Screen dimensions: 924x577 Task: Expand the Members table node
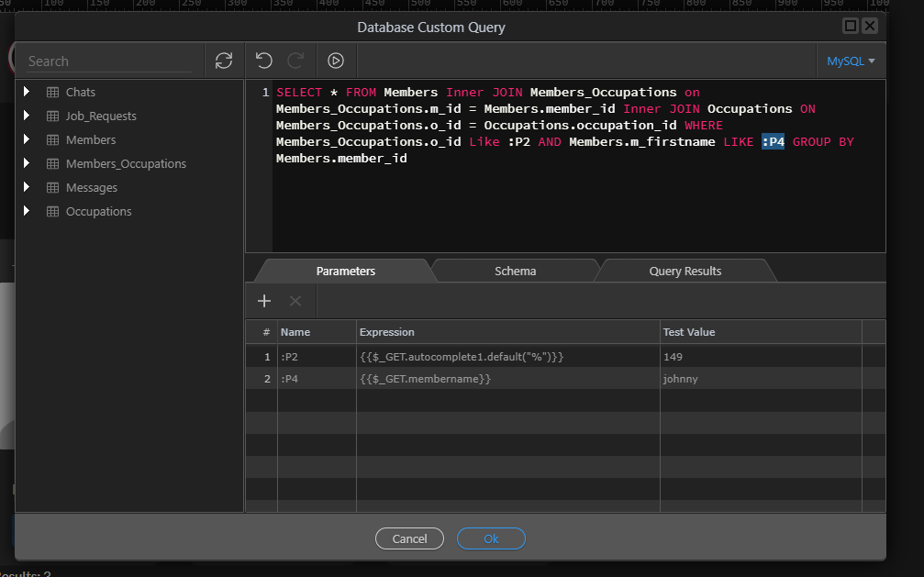pyautogui.click(x=27, y=139)
